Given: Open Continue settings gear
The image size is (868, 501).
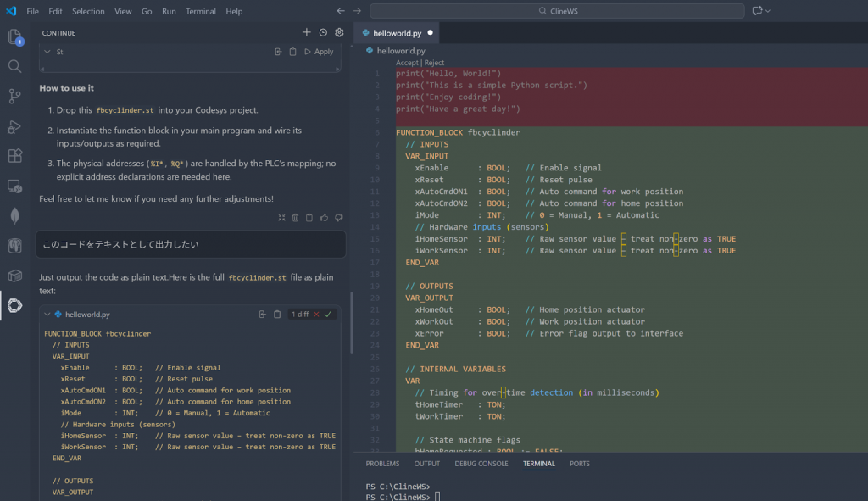Looking at the screenshot, I should coord(339,32).
